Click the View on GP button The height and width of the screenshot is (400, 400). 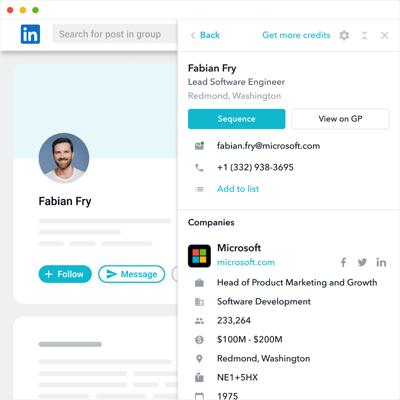coord(340,119)
